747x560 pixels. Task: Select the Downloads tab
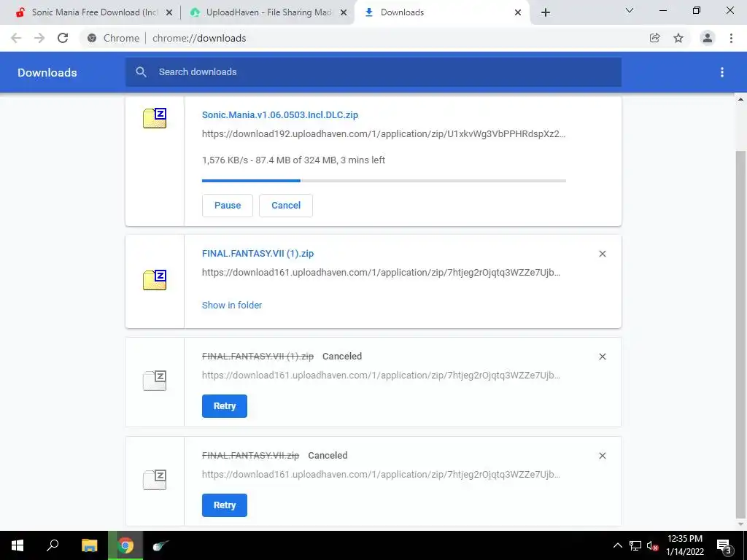pos(441,12)
